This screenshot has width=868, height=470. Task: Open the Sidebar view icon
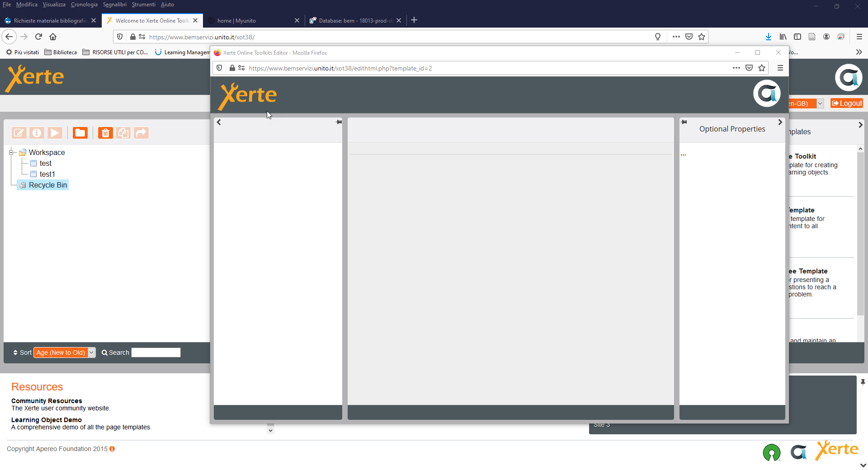coord(797,37)
